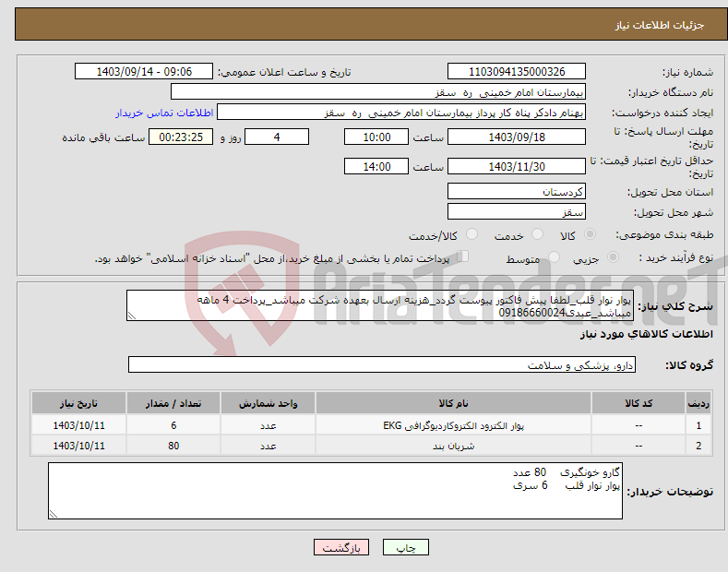Viewport: 728px width, 572px height.
Task: Select the کالا/خدمت radio button
Action: (471, 234)
